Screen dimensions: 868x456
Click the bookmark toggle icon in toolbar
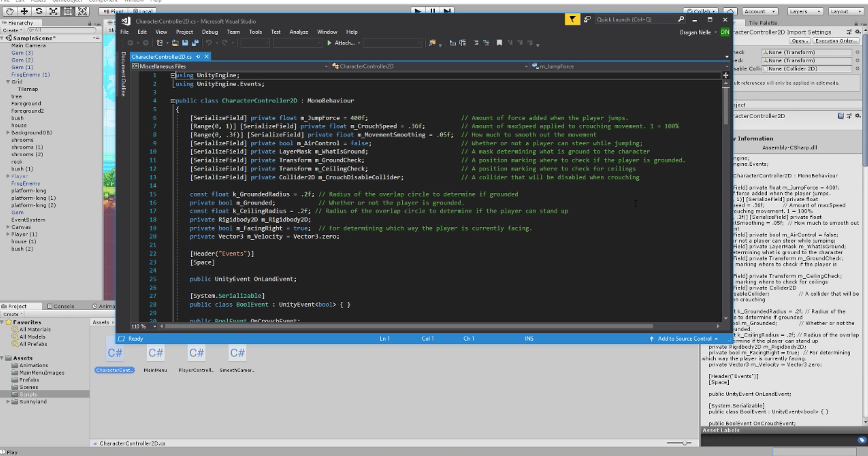(499, 43)
